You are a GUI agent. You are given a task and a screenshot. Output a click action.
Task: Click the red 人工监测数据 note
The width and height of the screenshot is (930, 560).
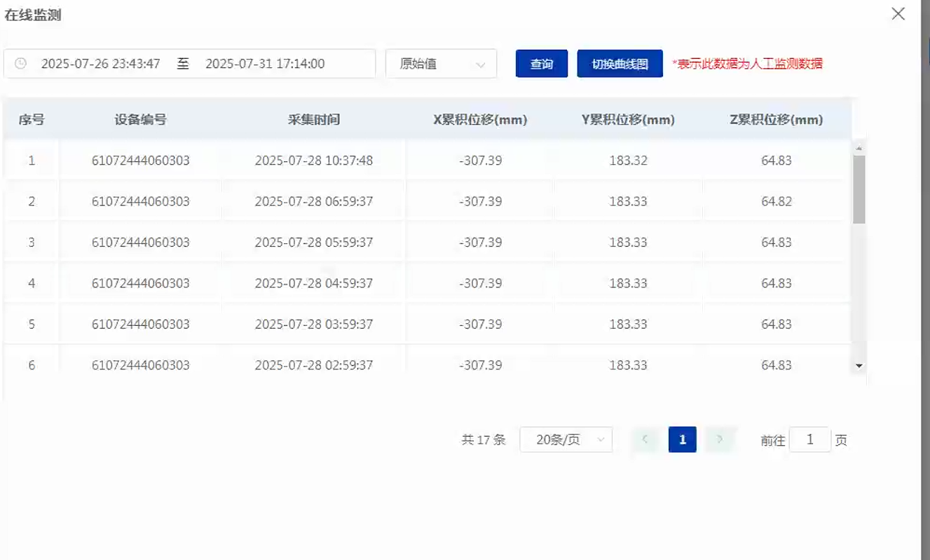point(747,64)
